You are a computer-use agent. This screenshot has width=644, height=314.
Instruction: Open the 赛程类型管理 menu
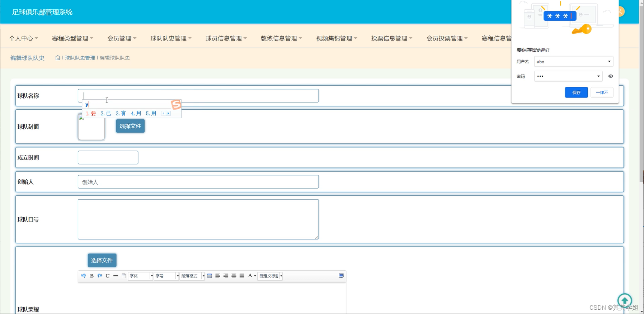72,38
